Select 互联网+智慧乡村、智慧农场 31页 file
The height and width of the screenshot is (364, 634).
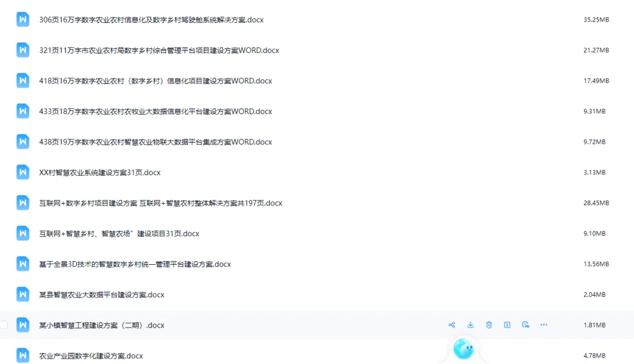point(317,233)
